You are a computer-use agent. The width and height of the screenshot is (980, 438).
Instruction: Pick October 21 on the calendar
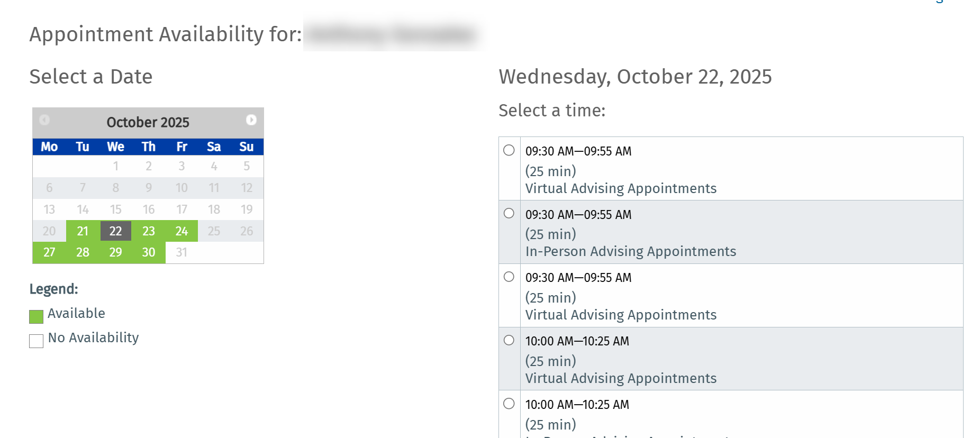[83, 231]
